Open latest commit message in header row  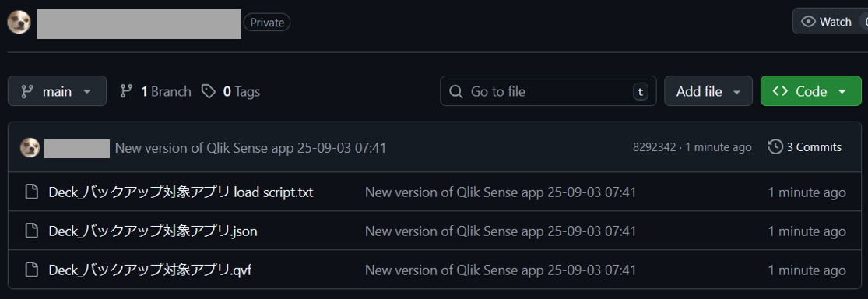[250, 147]
